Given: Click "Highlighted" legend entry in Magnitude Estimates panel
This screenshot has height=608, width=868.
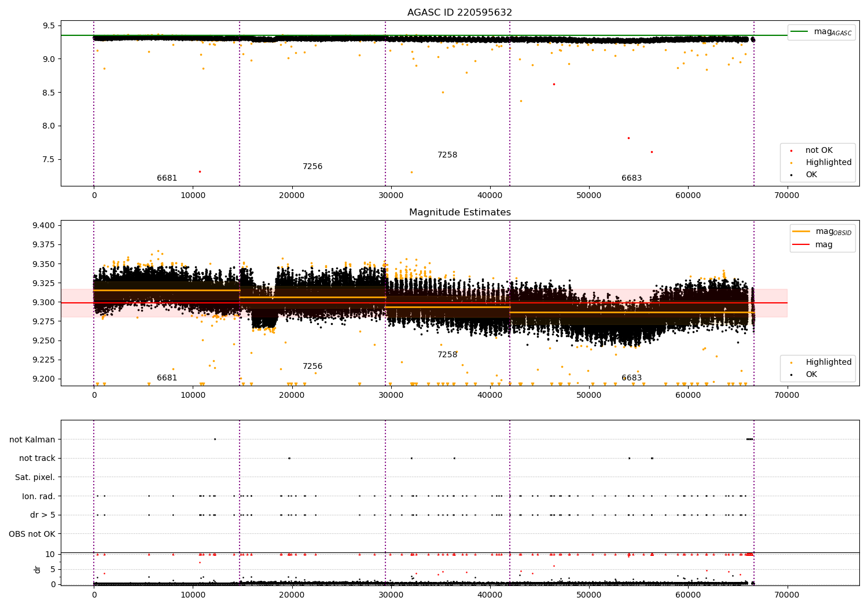Looking at the screenshot, I should coord(822,362).
